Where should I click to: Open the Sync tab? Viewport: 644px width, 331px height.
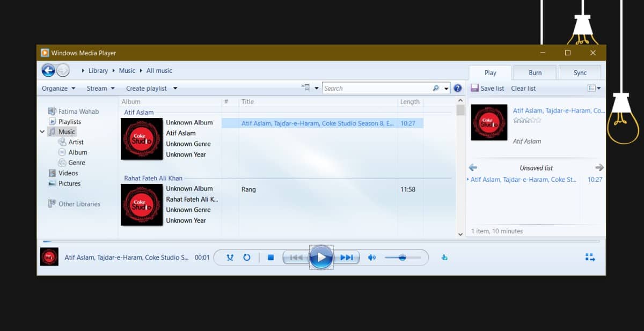(580, 73)
